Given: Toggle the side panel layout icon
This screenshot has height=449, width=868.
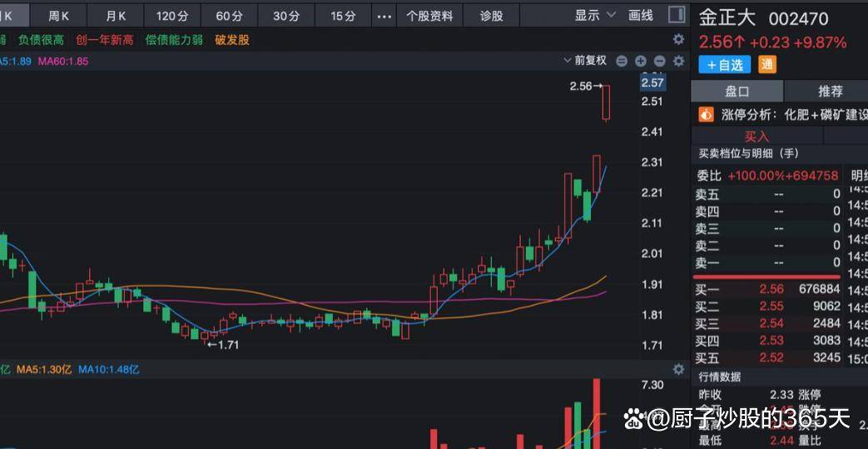Looking at the screenshot, I should click(677, 15).
